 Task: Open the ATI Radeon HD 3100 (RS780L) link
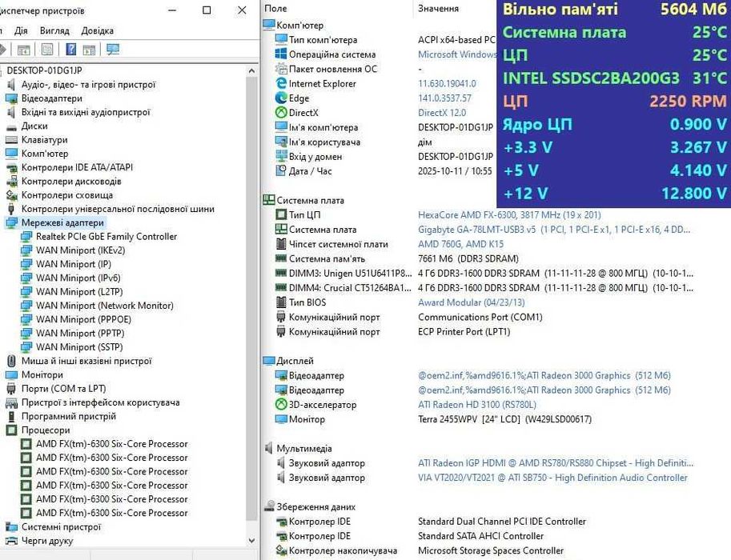click(477, 404)
